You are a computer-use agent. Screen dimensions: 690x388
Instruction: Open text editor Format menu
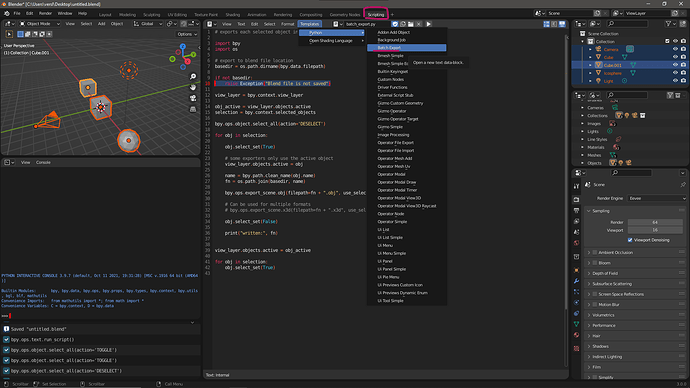coord(287,24)
